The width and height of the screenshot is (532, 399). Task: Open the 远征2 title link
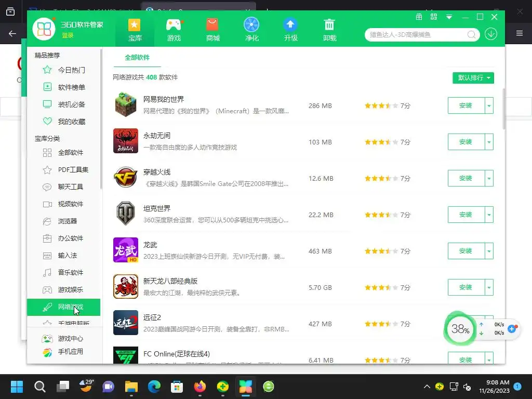point(152,317)
